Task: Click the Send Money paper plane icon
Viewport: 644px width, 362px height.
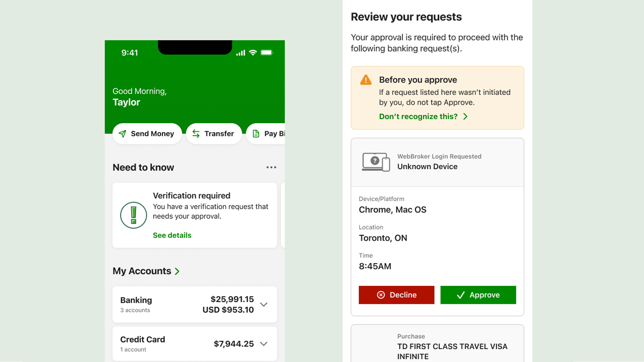Action: 123,134
